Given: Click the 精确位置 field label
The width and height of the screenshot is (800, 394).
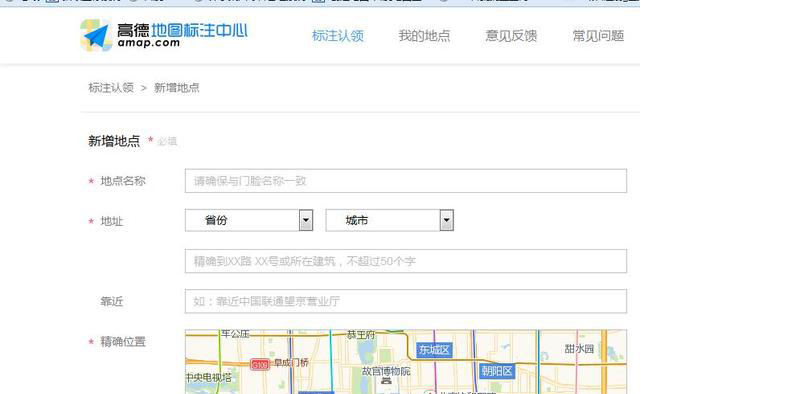Looking at the screenshot, I should pos(123,341).
